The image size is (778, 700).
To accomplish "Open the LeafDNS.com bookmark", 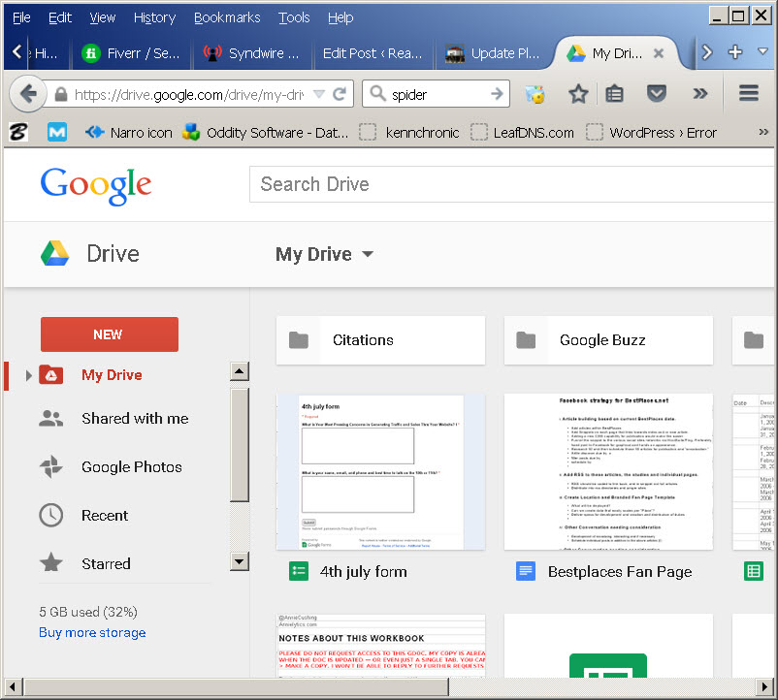I will [522, 133].
